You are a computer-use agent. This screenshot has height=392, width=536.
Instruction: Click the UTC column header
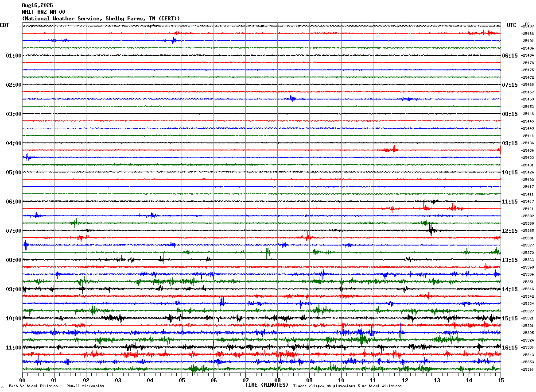pos(512,25)
